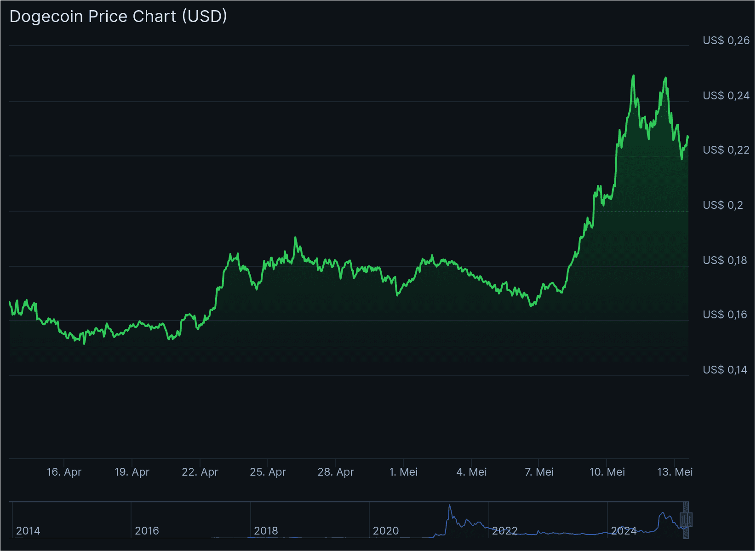
Task: Click the US$ 0,14 axis label
Action: click(725, 370)
